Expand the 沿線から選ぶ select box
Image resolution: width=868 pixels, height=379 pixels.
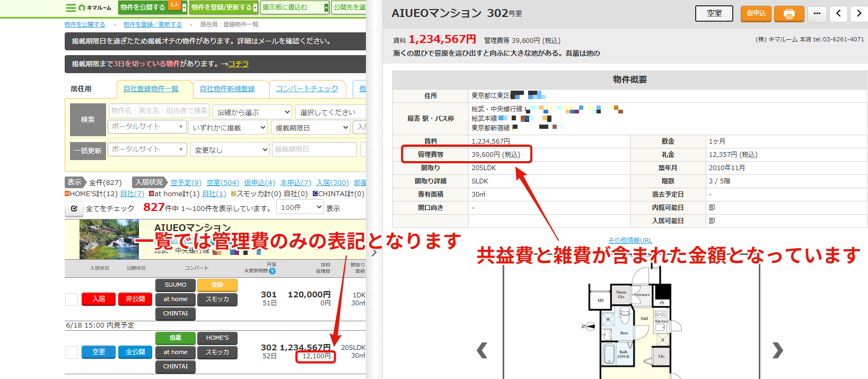(252, 112)
